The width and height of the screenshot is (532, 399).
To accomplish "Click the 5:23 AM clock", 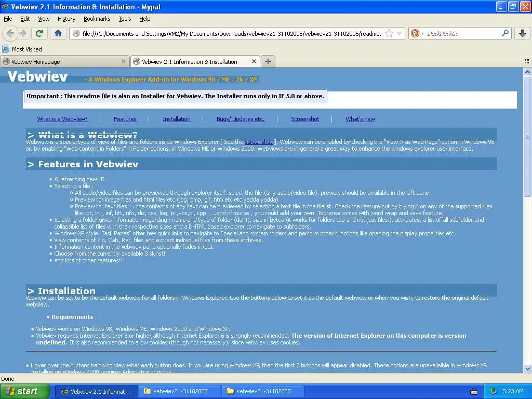I will (513, 392).
